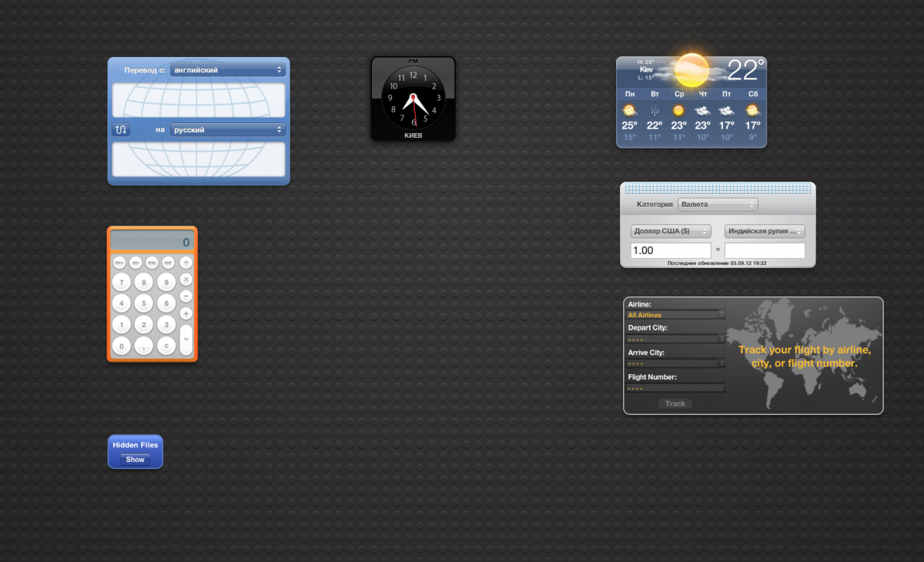Screen dimensions: 924x562
Task: Open the Категория Валюта dropdown
Action: point(718,205)
